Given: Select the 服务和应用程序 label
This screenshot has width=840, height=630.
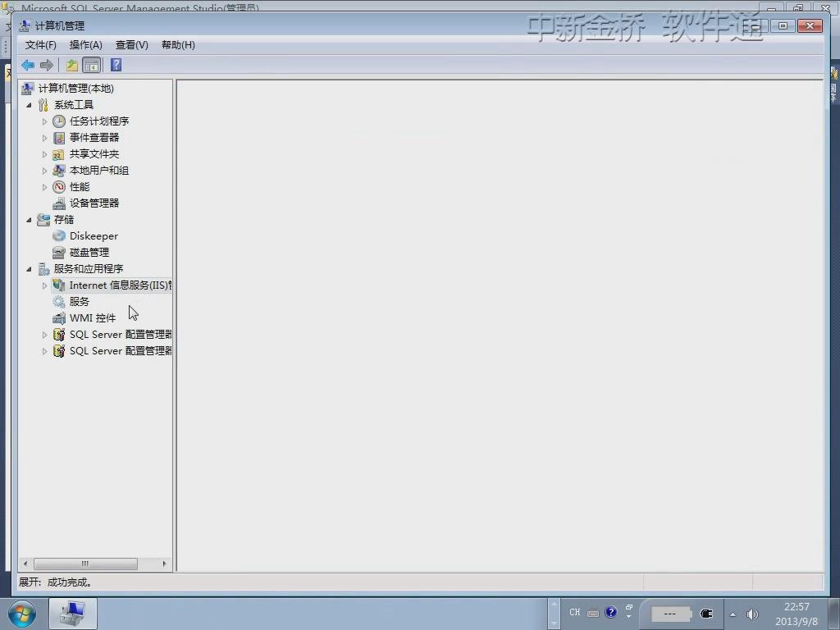Looking at the screenshot, I should click(89, 269).
